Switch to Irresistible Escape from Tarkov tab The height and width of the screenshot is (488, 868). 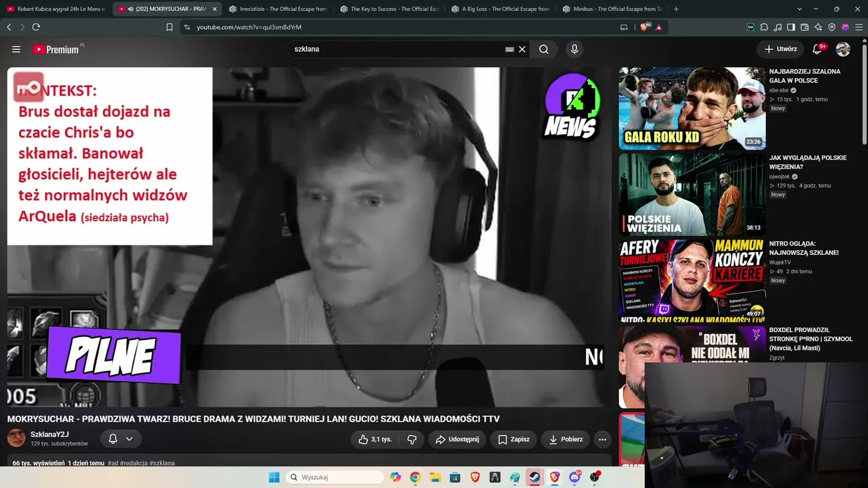point(278,9)
